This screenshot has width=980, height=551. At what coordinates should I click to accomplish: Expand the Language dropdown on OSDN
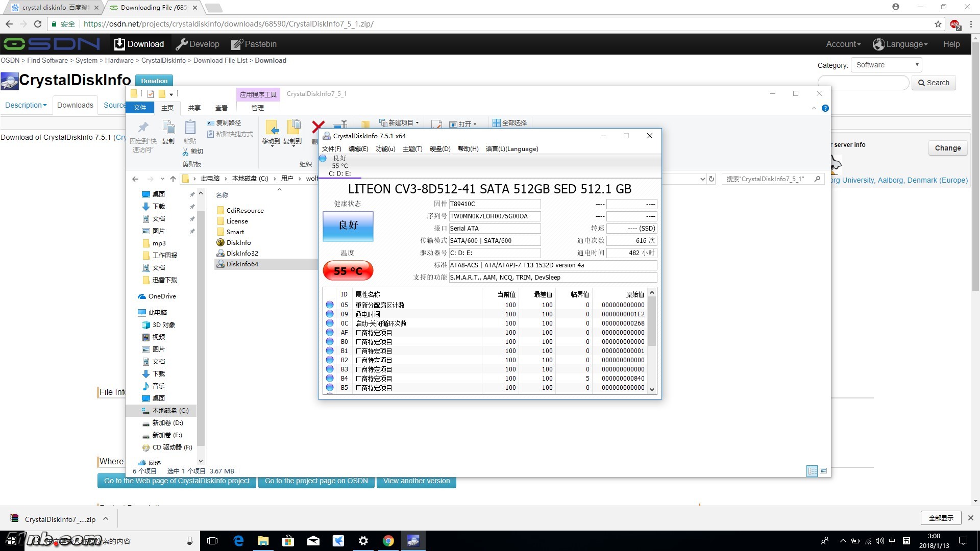(900, 44)
